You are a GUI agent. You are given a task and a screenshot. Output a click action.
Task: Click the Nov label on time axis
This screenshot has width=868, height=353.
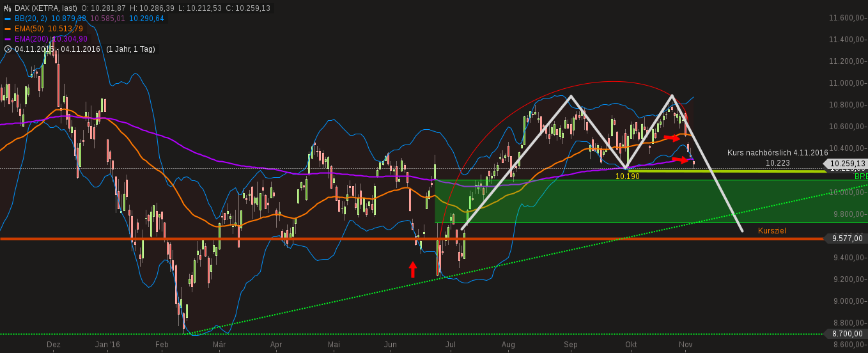click(x=686, y=345)
